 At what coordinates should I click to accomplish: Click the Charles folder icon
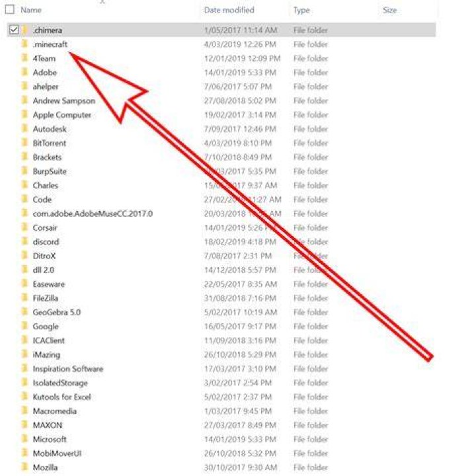pos(25,185)
